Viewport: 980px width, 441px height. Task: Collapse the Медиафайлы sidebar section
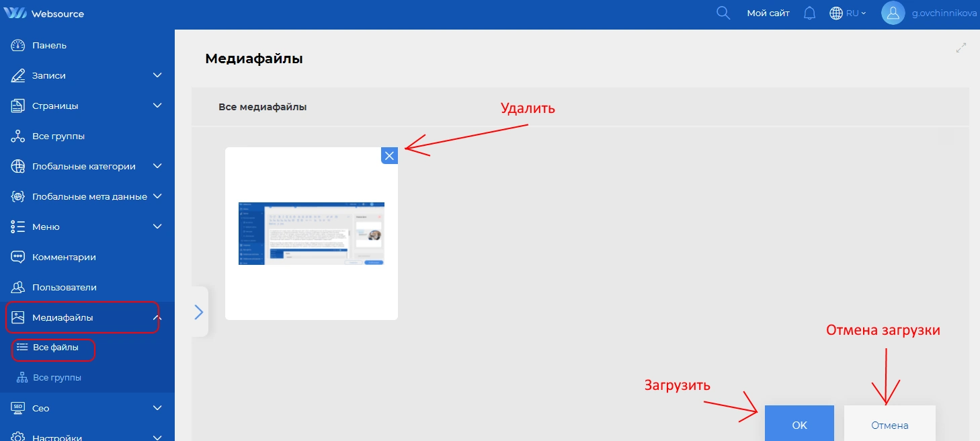pyautogui.click(x=156, y=317)
